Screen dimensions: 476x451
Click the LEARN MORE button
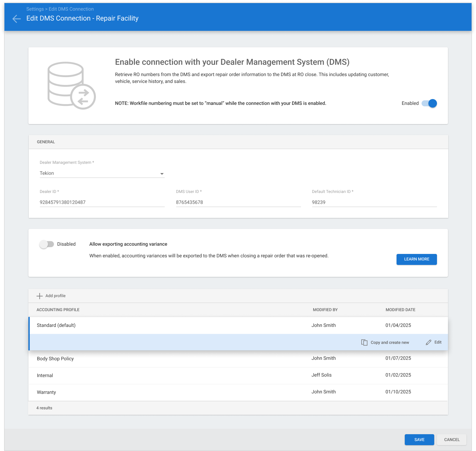(x=416, y=259)
